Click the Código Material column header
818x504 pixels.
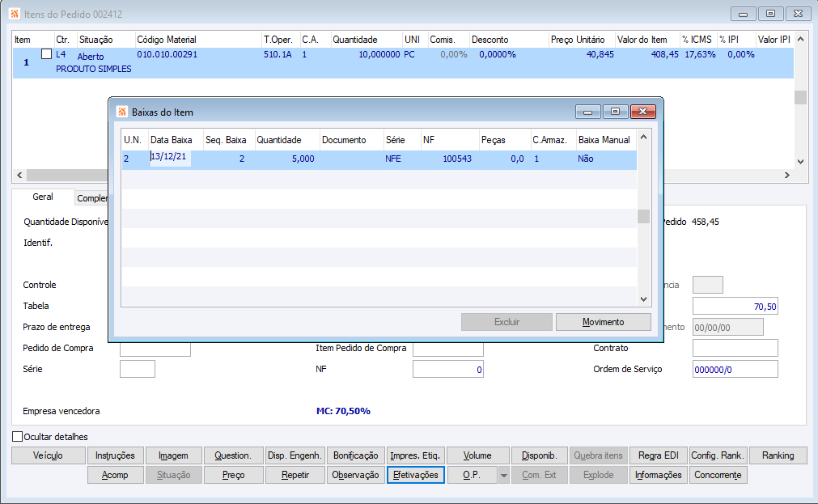167,40
